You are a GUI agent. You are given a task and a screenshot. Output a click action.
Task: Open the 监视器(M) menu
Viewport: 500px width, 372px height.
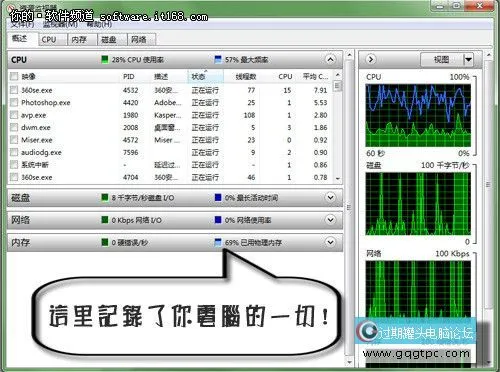tap(60, 25)
